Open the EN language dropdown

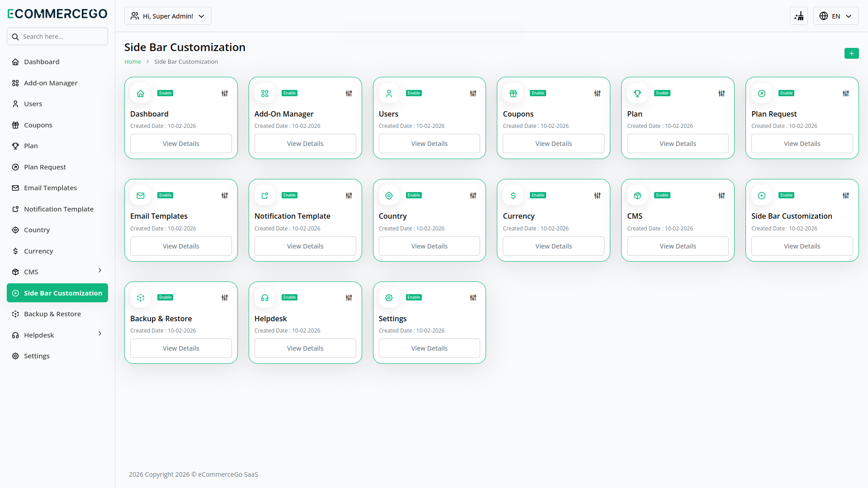[x=836, y=16]
